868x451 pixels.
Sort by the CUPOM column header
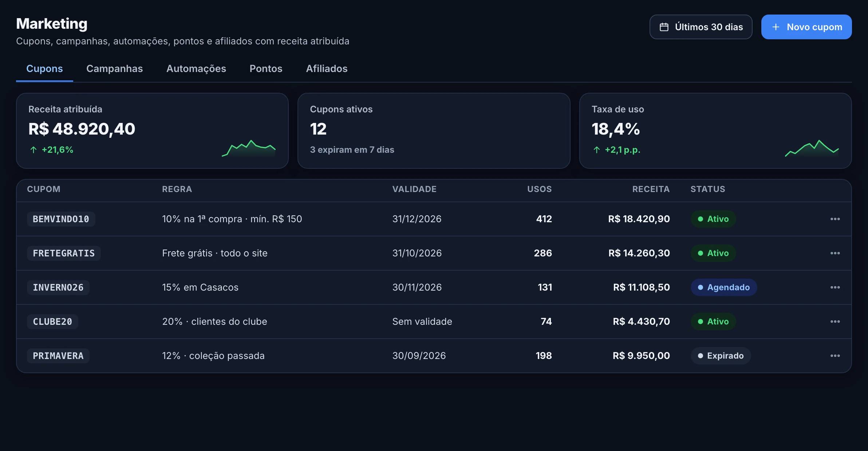[x=44, y=189]
